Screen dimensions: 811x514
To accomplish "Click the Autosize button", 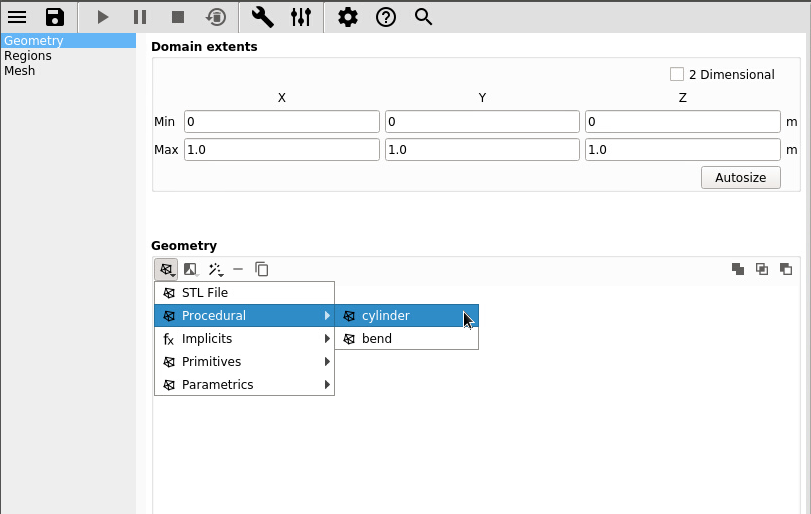I will click(x=740, y=178).
